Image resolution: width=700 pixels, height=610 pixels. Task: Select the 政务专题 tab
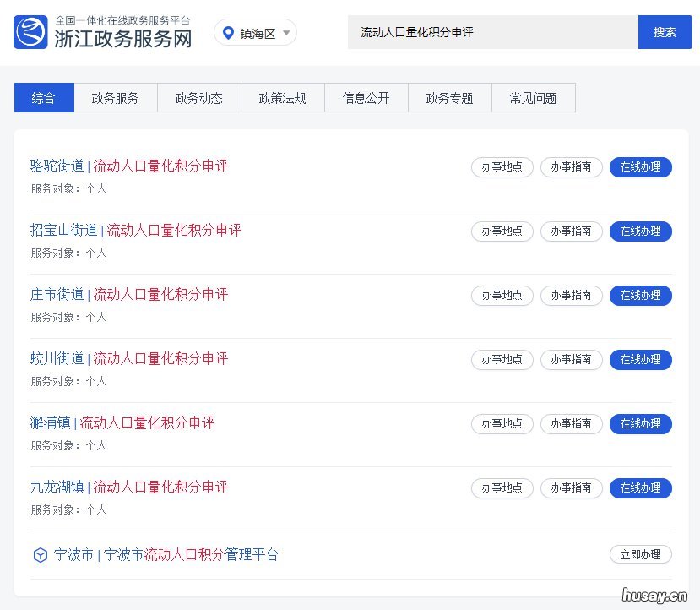coord(449,97)
